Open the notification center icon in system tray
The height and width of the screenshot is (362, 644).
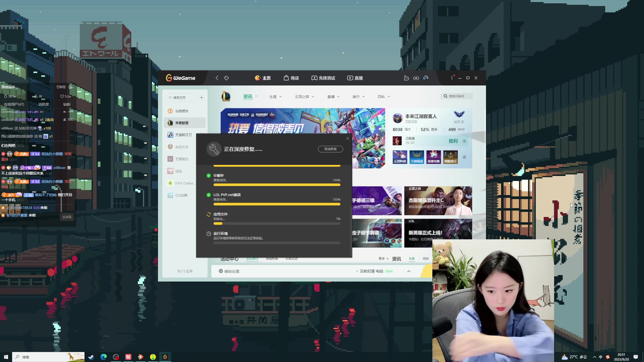click(x=635, y=357)
